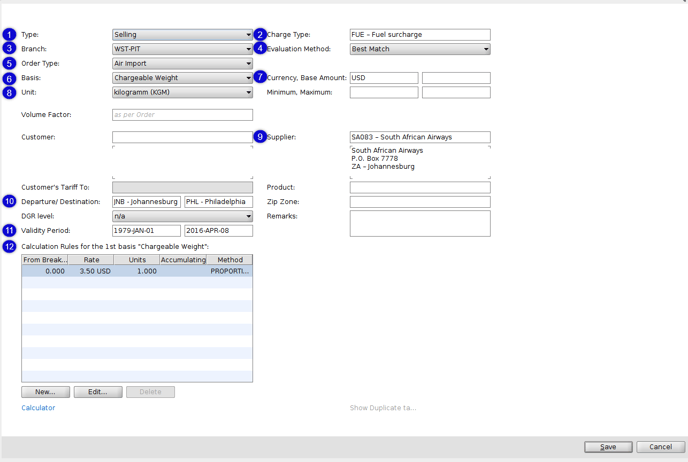Select the PROPORTI... method cell
This screenshot has height=462, width=688.
pos(229,271)
